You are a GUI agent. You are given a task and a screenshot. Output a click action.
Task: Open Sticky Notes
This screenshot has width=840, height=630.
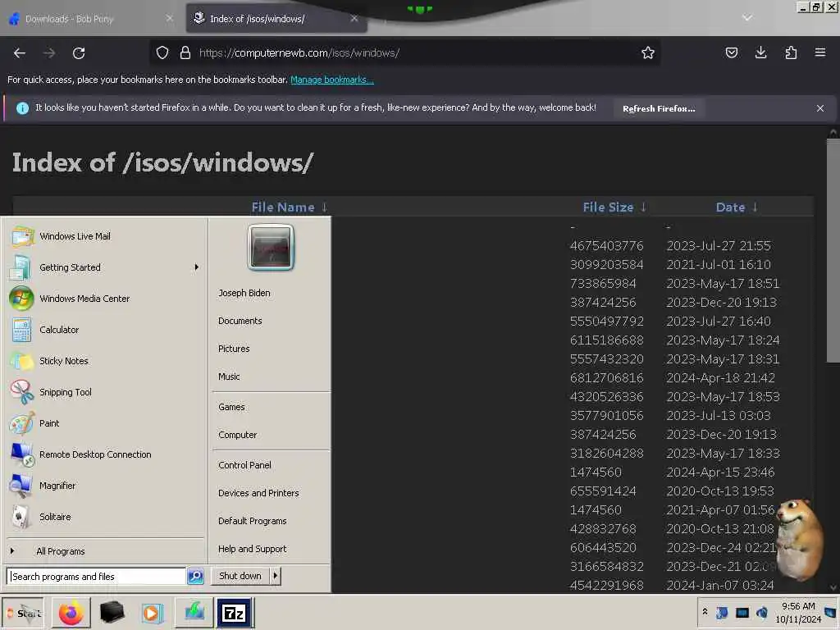[x=104, y=361]
